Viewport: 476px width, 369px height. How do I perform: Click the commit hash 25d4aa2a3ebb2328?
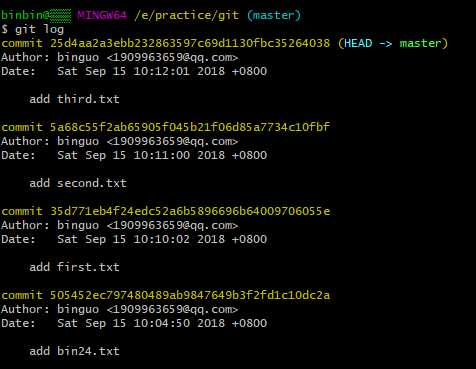pyautogui.click(x=190, y=43)
